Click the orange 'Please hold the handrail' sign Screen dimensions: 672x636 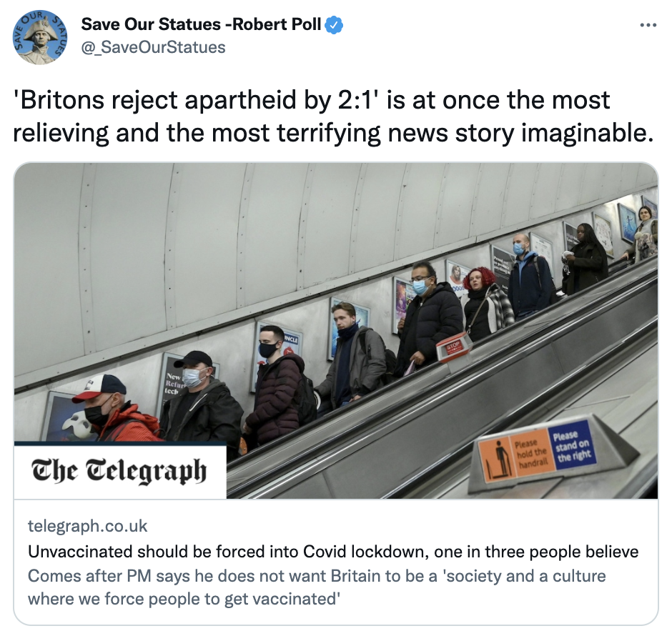coord(518,457)
